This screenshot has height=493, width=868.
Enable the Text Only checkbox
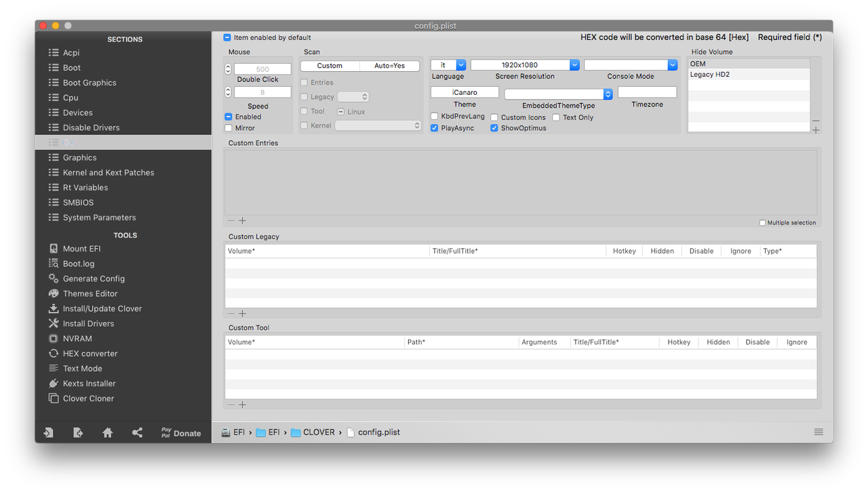click(x=556, y=117)
